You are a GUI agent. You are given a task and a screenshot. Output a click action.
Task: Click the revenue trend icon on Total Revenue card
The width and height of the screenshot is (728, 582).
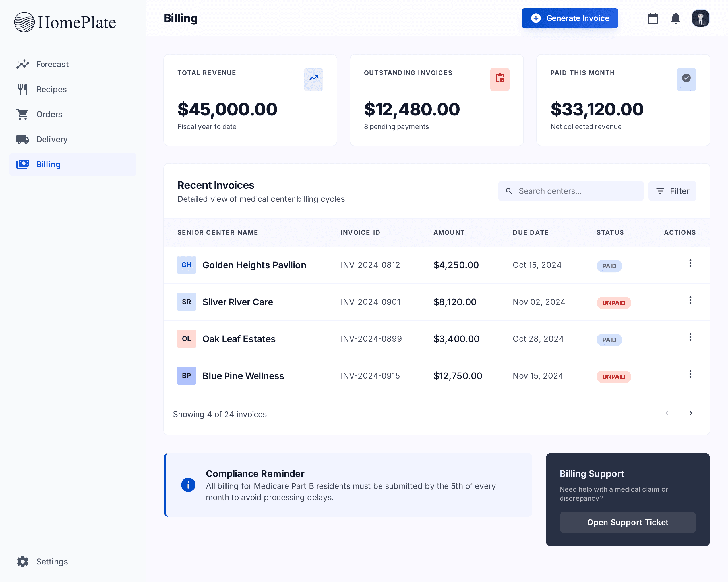point(313,79)
